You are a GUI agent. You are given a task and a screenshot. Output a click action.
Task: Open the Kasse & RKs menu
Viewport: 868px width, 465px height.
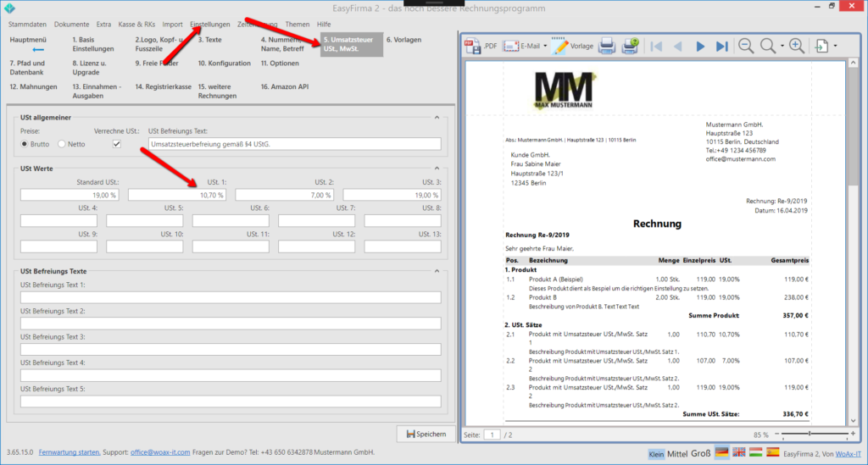136,25
